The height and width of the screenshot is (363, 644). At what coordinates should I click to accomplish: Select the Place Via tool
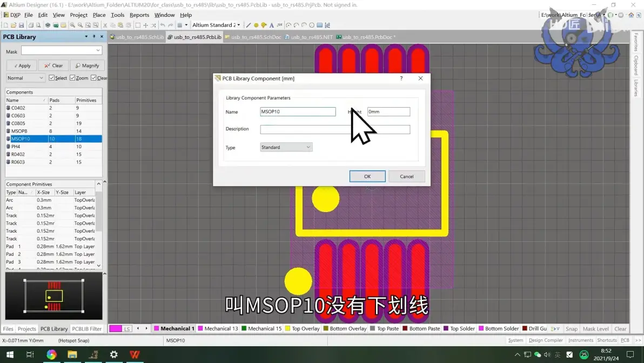[x=264, y=25]
